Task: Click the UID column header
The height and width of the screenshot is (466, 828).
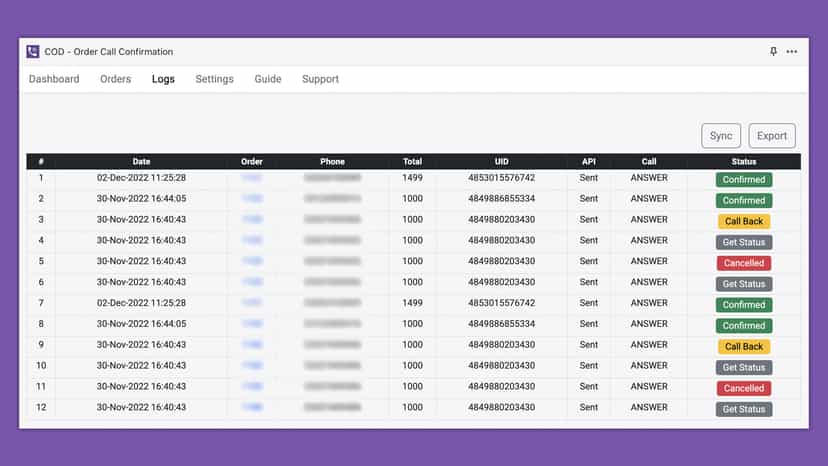Action: pyautogui.click(x=502, y=162)
